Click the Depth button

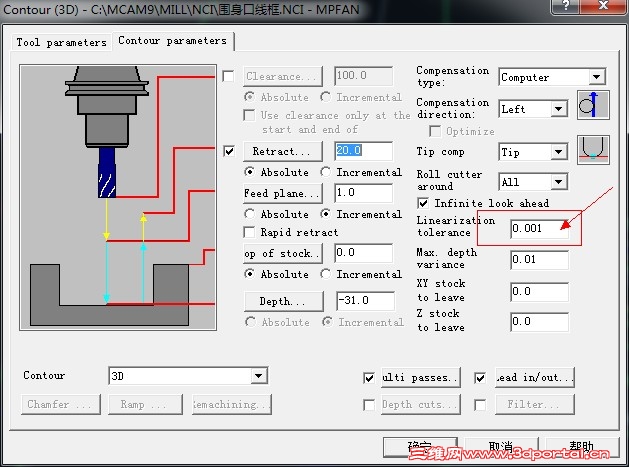[x=283, y=301]
